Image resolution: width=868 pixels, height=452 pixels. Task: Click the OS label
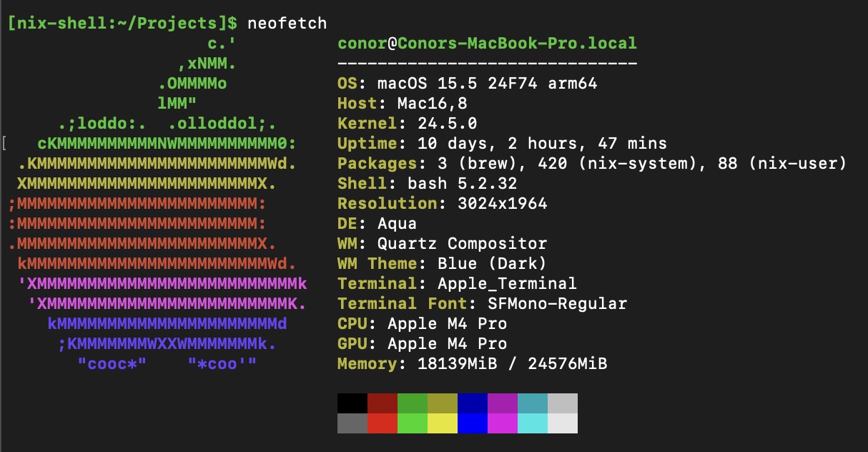click(350, 83)
